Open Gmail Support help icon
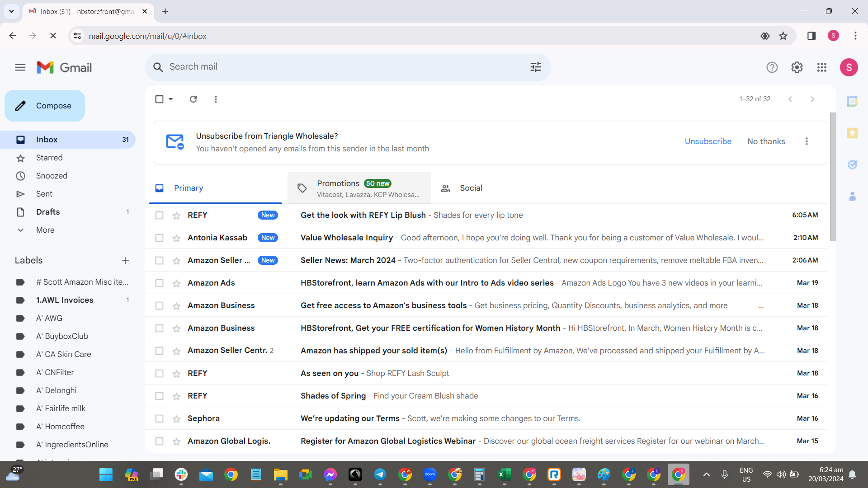Viewport: 868px width, 488px height. click(x=772, y=67)
